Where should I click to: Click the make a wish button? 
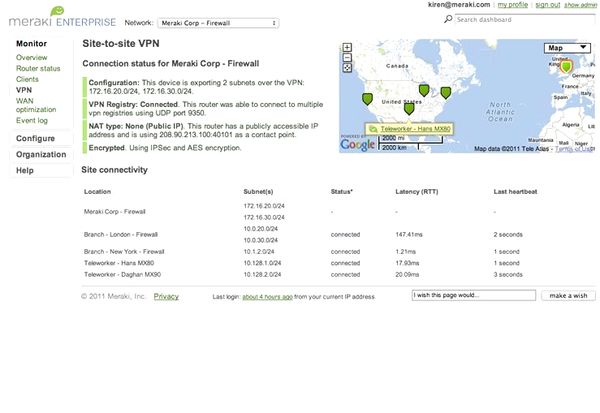pos(568,295)
